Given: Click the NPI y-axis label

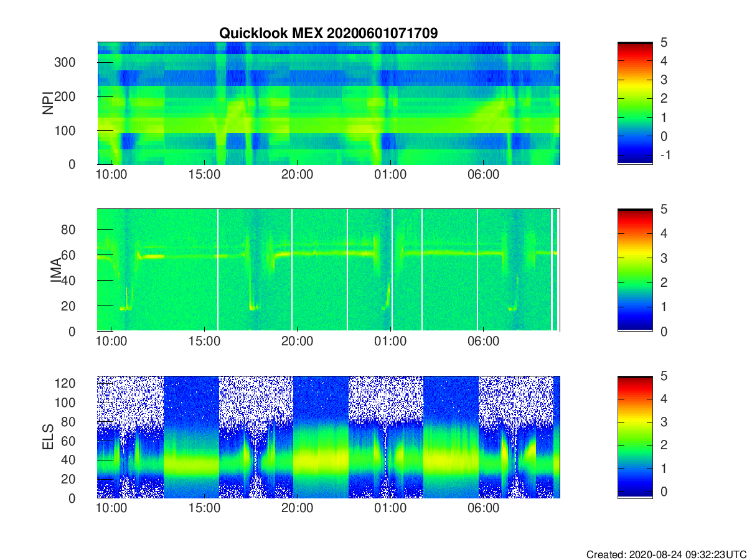Looking at the screenshot, I should pos(47,103).
